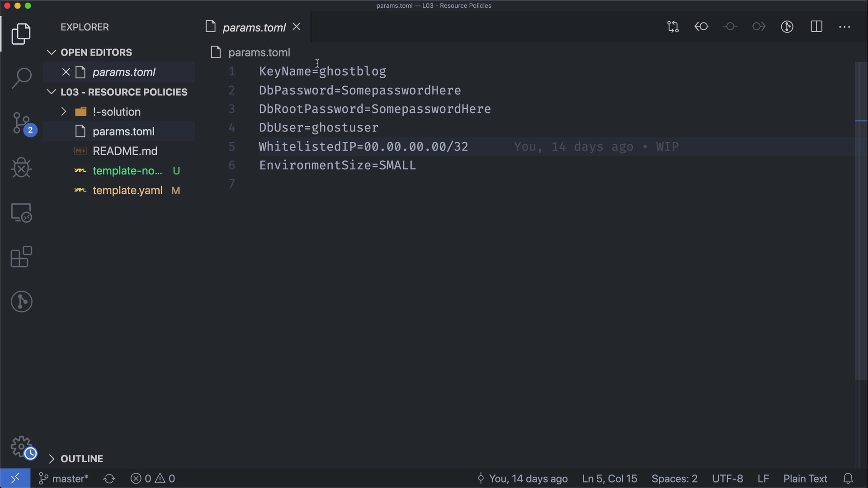The width and height of the screenshot is (868, 488).
Task: Click the Compare Changes toolbar icon
Action: [x=673, y=27]
